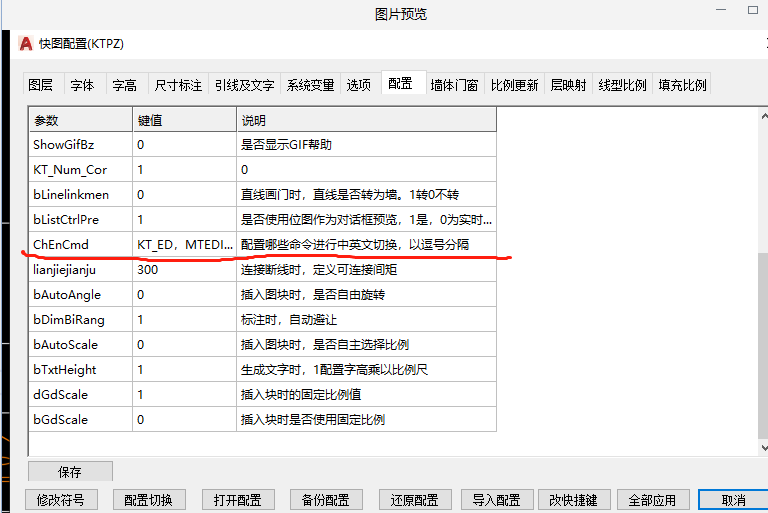Click the 保存 button
Screen dimensions: 768x513
[70, 472]
